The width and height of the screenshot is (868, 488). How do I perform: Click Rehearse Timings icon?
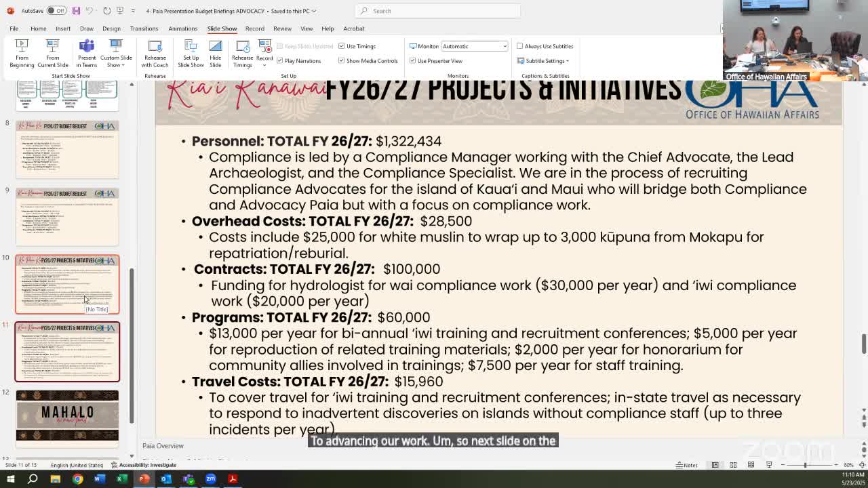[242, 52]
